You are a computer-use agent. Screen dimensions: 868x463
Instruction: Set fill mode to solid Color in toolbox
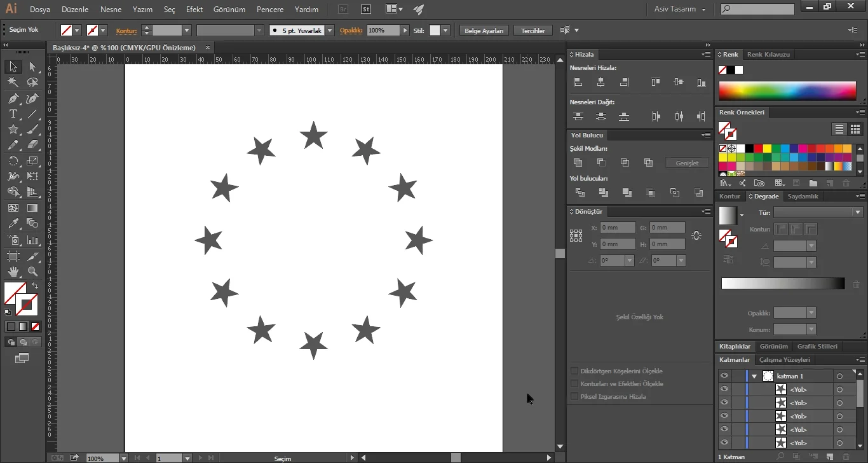[11, 326]
